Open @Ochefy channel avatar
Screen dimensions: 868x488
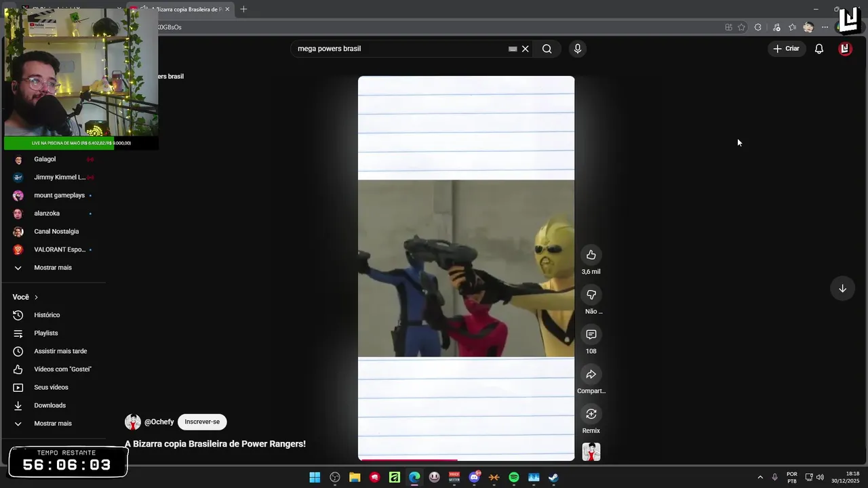[x=133, y=422]
